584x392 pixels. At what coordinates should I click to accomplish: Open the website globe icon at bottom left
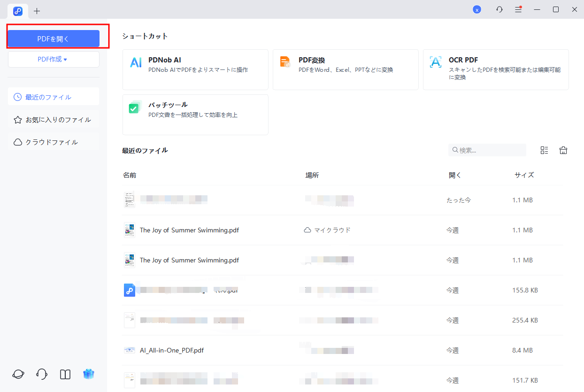(x=18, y=374)
